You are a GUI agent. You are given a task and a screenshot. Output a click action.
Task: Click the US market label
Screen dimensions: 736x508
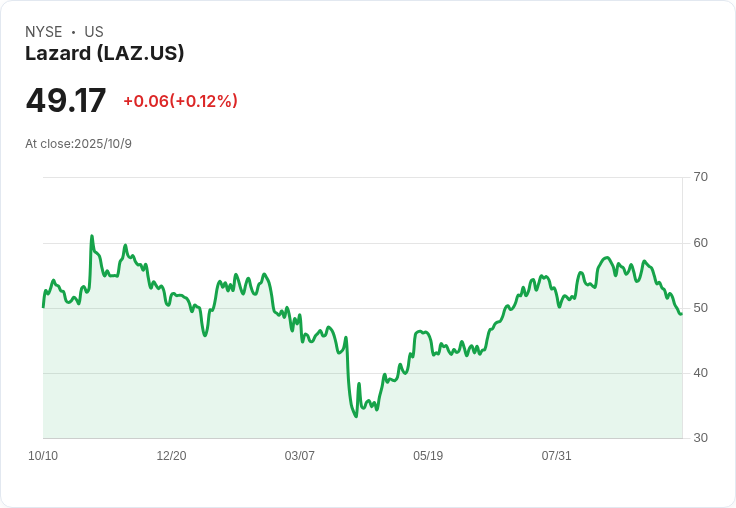click(x=94, y=32)
